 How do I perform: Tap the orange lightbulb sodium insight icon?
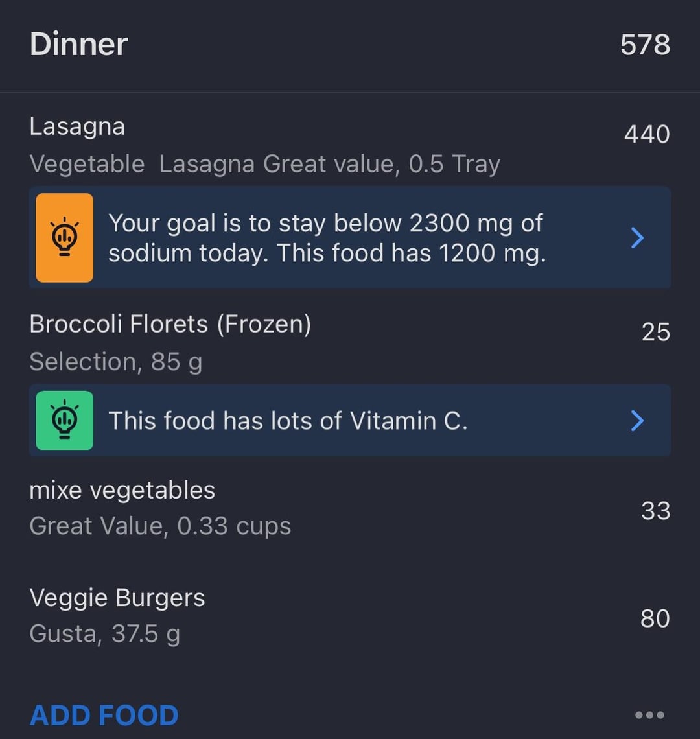click(64, 238)
